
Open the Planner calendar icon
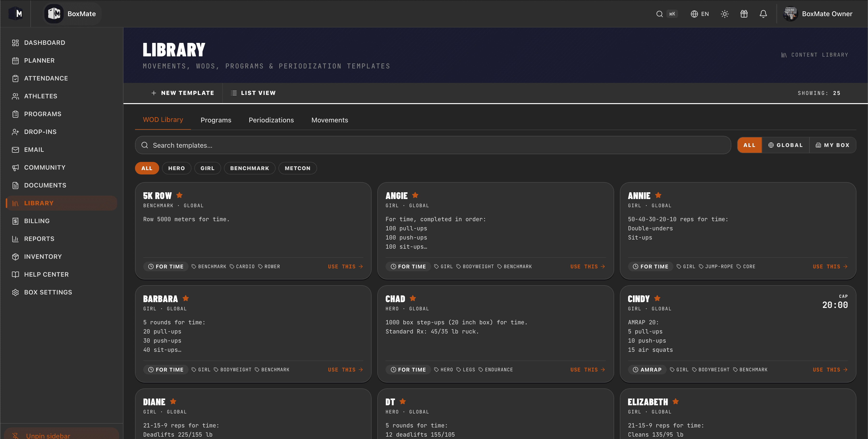coord(15,61)
